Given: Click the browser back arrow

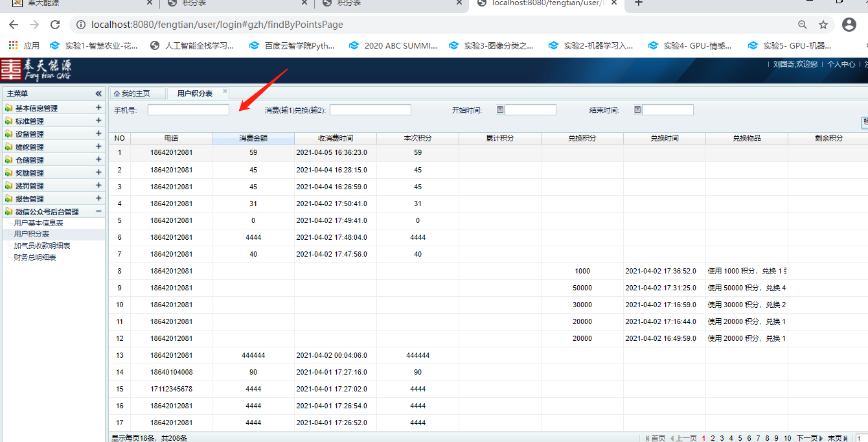Looking at the screenshot, I should (x=14, y=25).
